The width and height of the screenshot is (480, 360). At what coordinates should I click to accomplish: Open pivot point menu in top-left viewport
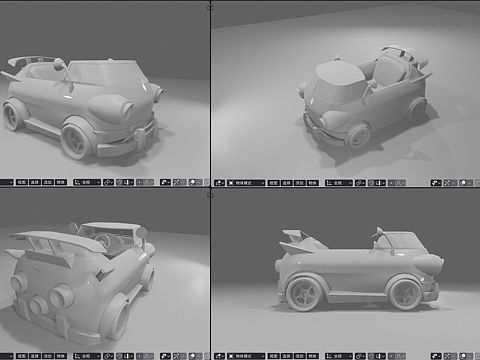tap(109, 182)
